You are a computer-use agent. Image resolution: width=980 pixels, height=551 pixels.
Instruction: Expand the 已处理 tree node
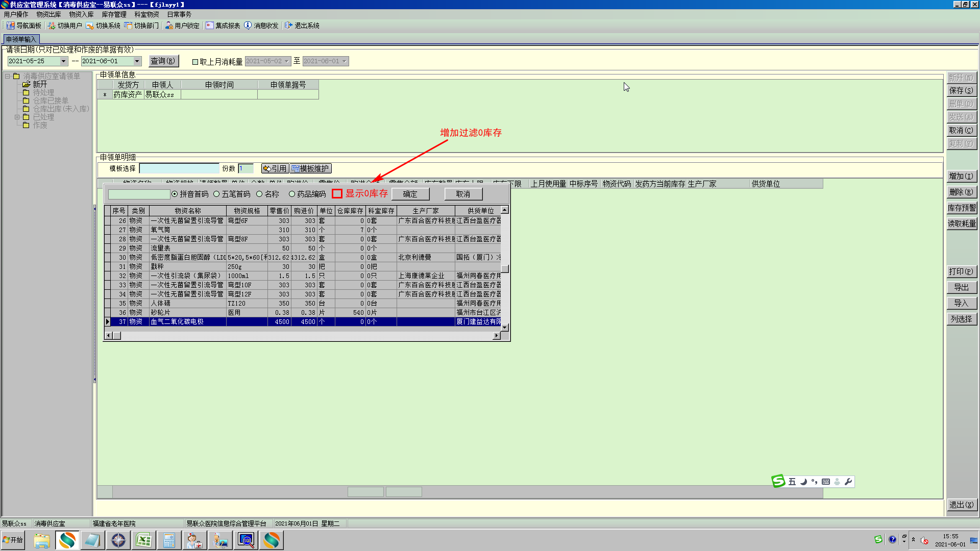(x=17, y=117)
